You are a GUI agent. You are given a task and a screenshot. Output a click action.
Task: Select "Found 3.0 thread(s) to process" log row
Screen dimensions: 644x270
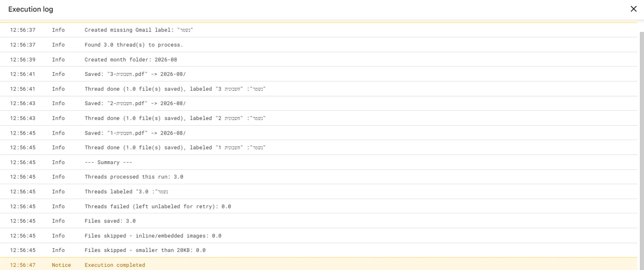coord(319,45)
